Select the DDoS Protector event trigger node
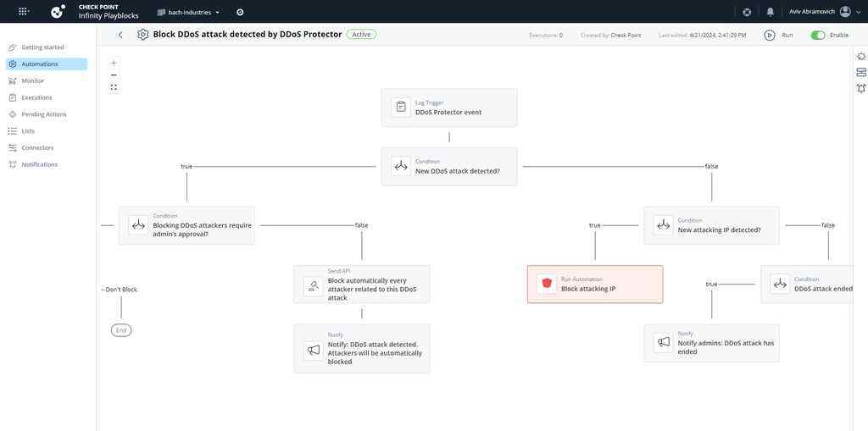868x431 pixels. [449, 108]
